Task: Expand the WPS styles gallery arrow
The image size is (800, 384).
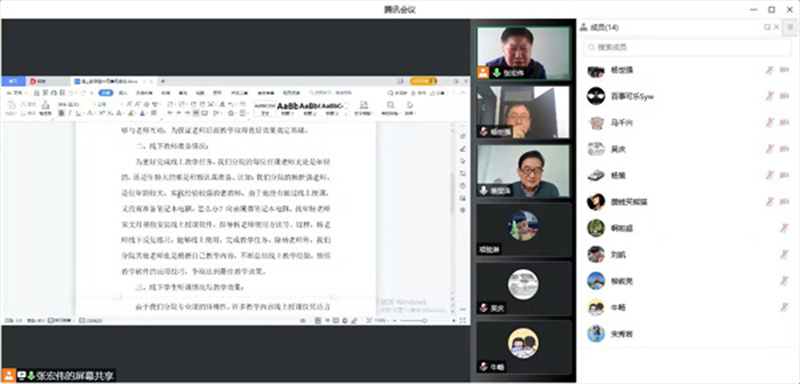Action: pos(347,107)
